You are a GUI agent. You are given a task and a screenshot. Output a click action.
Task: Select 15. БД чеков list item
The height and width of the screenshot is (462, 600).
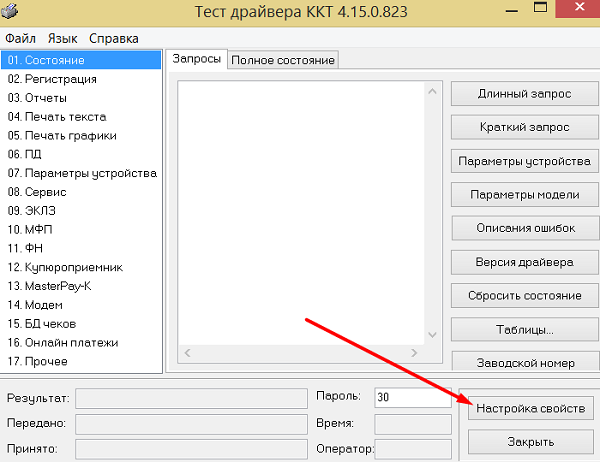(x=81, y=324)
